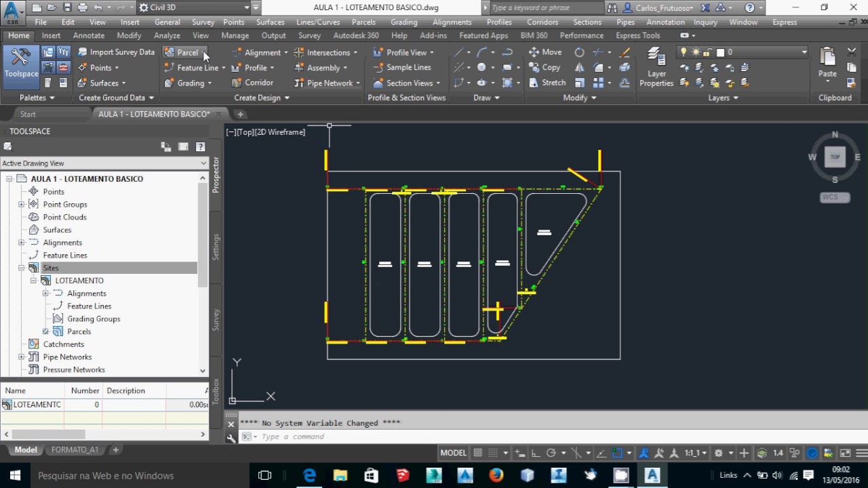868x488 pixels.
Task: Open Layer Properties manager
Action: pos(656,67)
